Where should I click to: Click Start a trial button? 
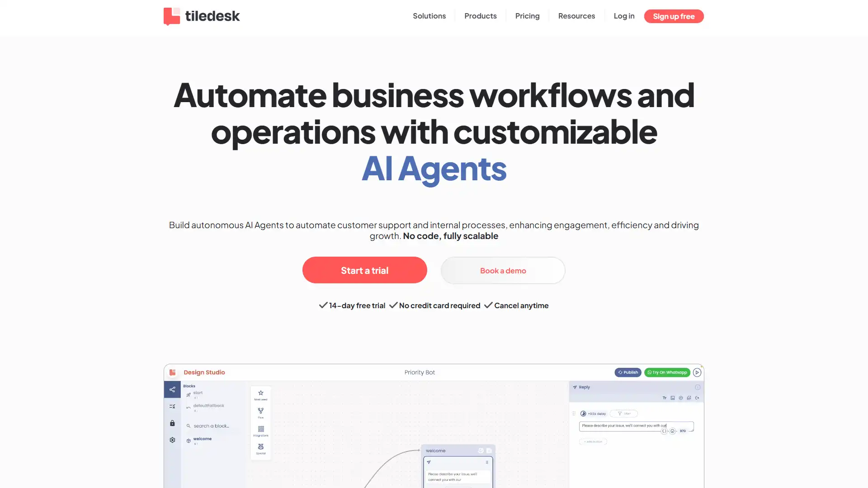pos(364,270)
